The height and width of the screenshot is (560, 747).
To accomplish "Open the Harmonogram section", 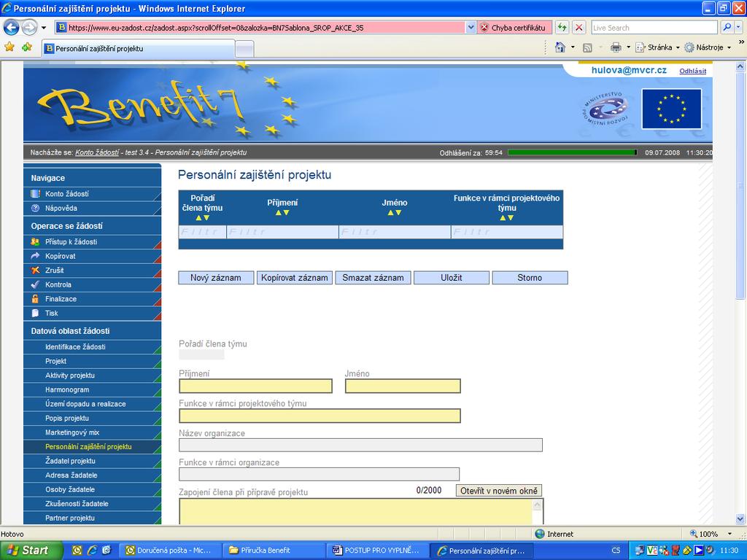I will 92,389.
